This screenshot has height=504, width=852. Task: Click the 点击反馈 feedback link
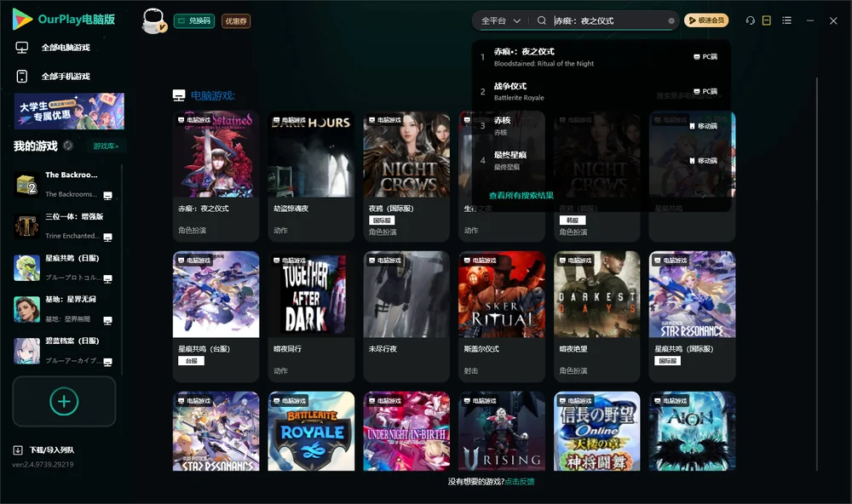tap(520, 481)
